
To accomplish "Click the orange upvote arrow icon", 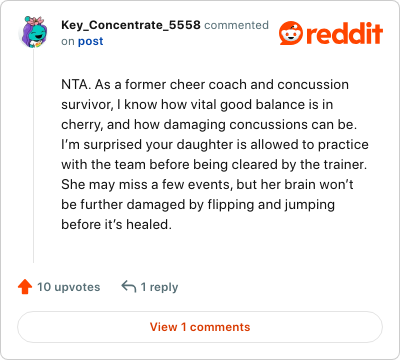I will pyautogui.click(x=25, y=287).
